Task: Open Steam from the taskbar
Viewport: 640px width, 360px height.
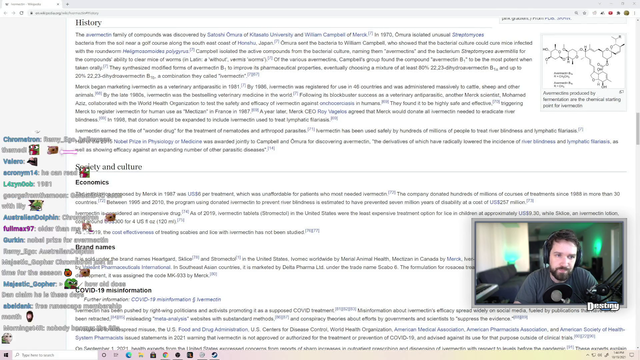Action: coord(214,355)
